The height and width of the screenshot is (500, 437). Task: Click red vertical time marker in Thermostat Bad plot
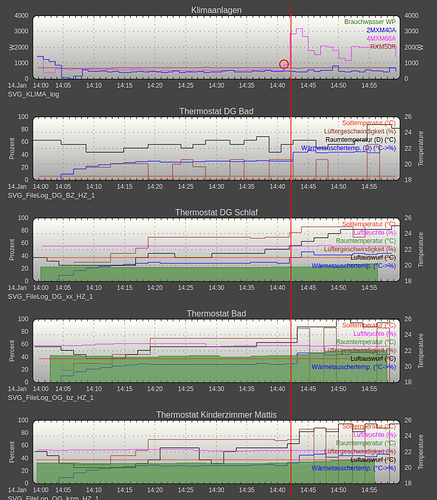click(291, 350)
